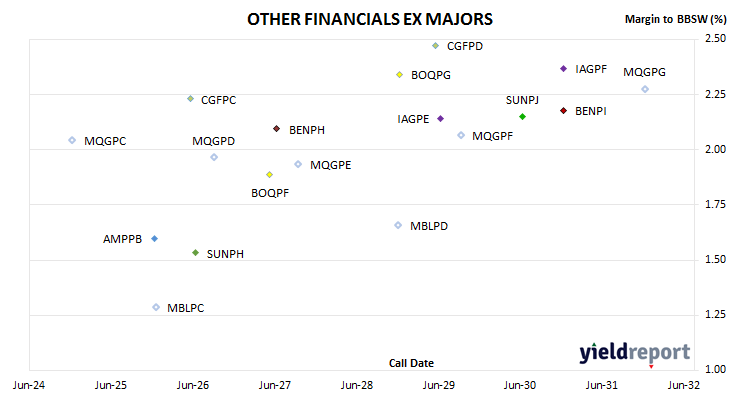Select the purple IAGPE data point
The width and height of the screenshot is (730, 399).
coord(440,119)
